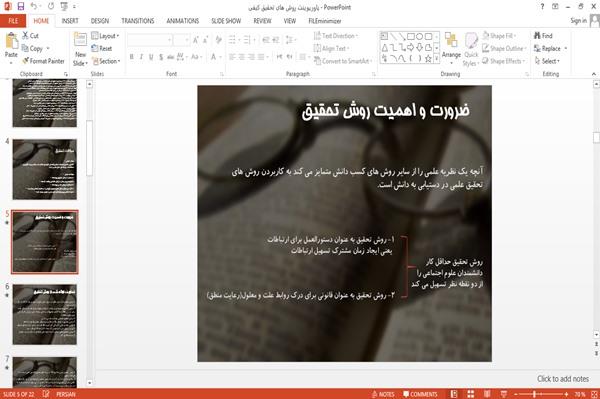Reset the slide layout
The image size is (600, 399).
pyautogui.click(x=102, y=48)
